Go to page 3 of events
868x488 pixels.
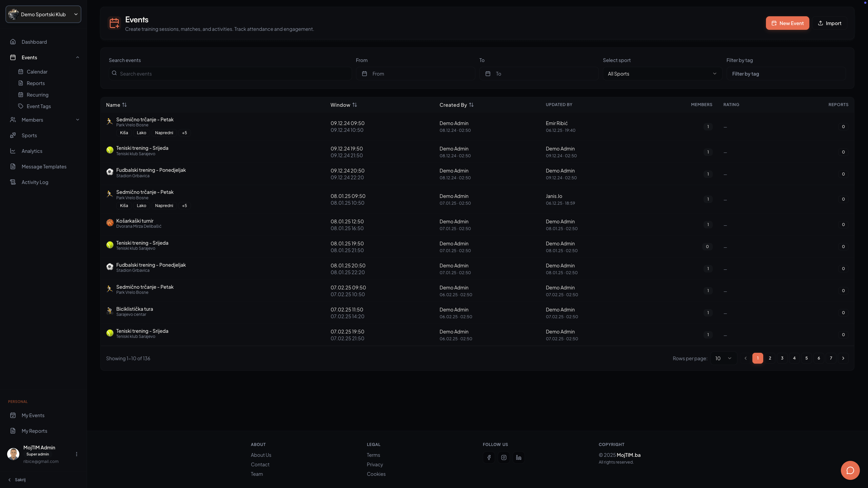[782, 358]
